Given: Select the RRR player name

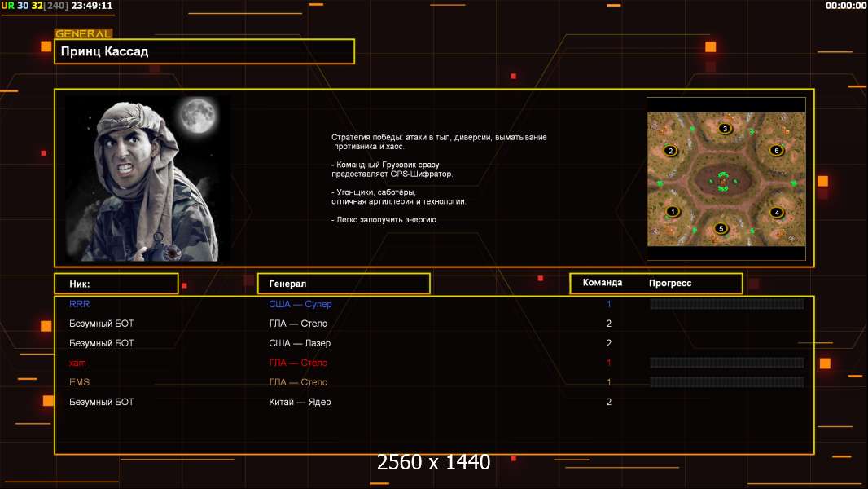Looking at the screenshot, I should [x=80, y=304].
